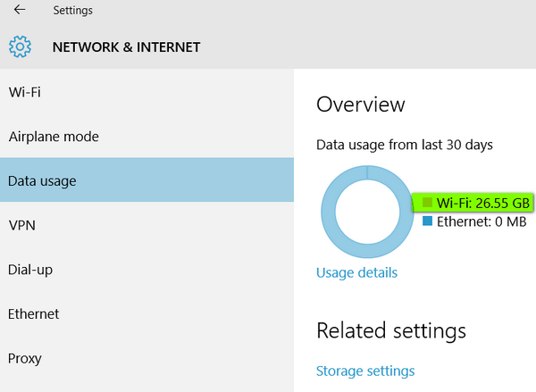Screen dimensions: 536x392
Task: Click the settings gear icon
Action: pyautogui.click(x=20, y=46)
